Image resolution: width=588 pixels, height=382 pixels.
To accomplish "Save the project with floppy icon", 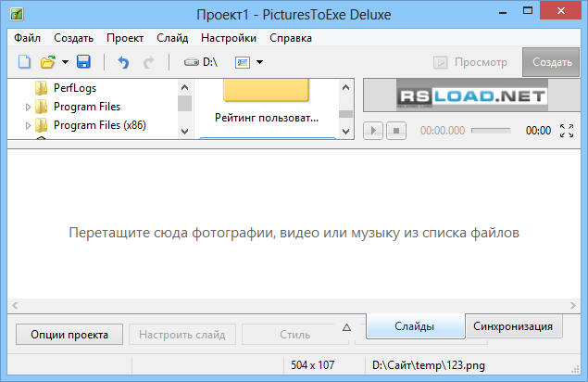I will click(x=83, y=62).
